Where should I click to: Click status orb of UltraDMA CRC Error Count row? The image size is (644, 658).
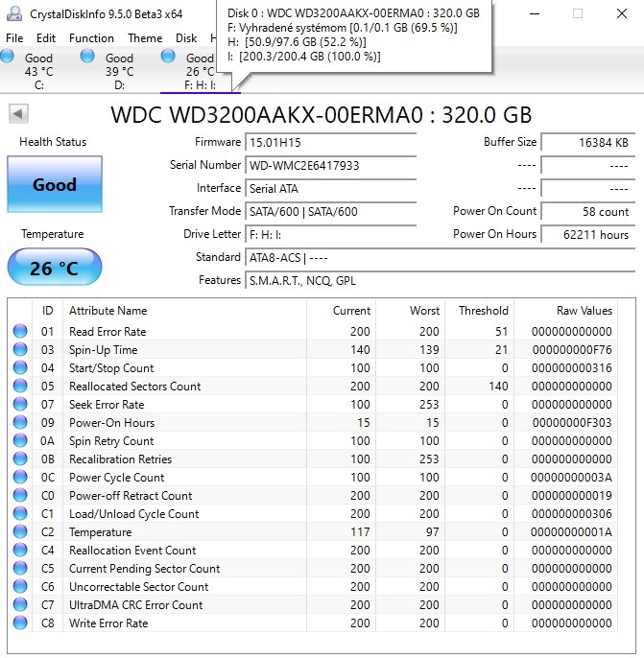click(20, 604)
